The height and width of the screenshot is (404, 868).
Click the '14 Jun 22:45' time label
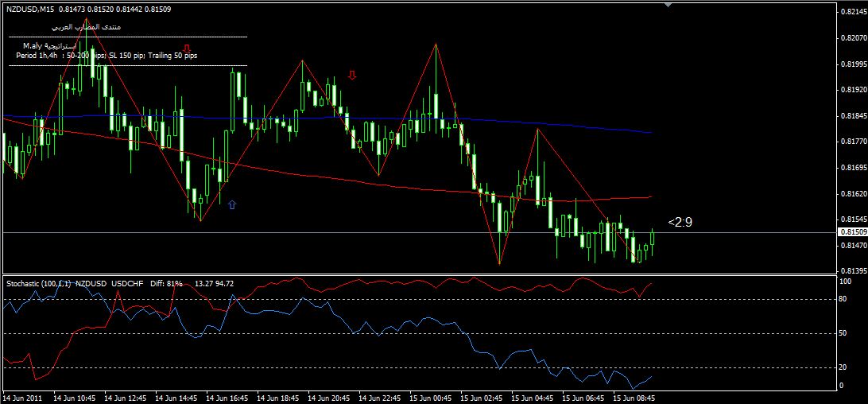380,398
